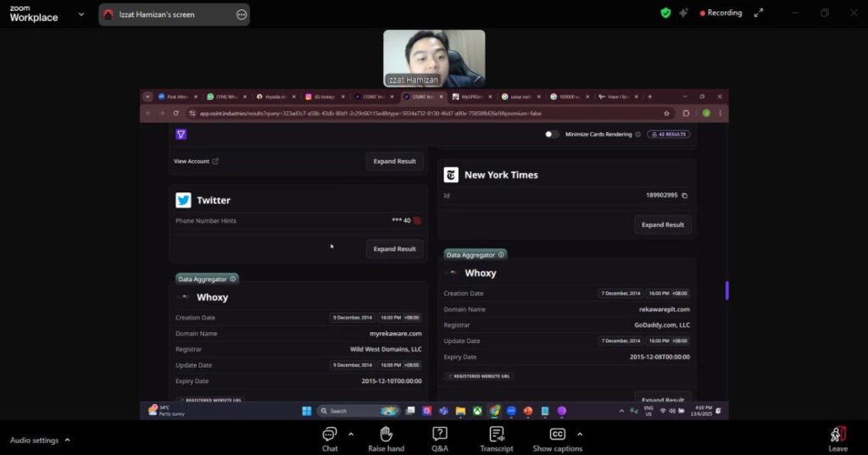Open browser profile avatar
The image size is (868, 455).
pos(706,113)
